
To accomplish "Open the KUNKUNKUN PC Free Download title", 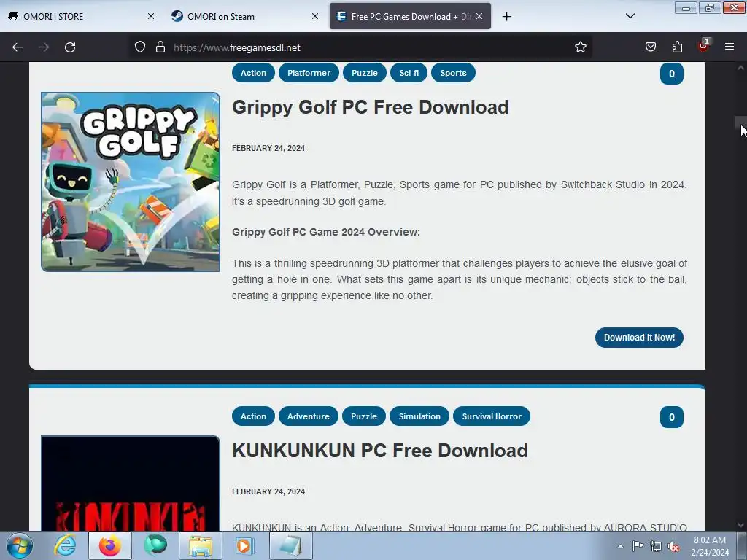I will pos(379,451).
